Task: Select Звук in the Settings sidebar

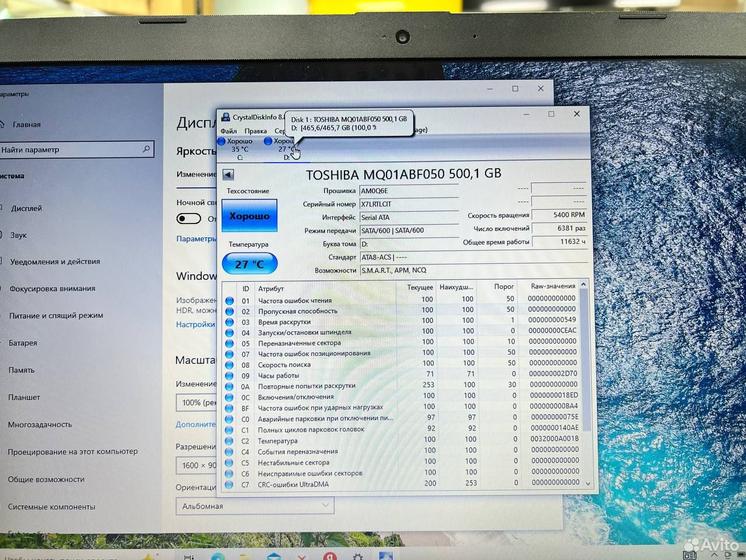Action: [19, 235]
